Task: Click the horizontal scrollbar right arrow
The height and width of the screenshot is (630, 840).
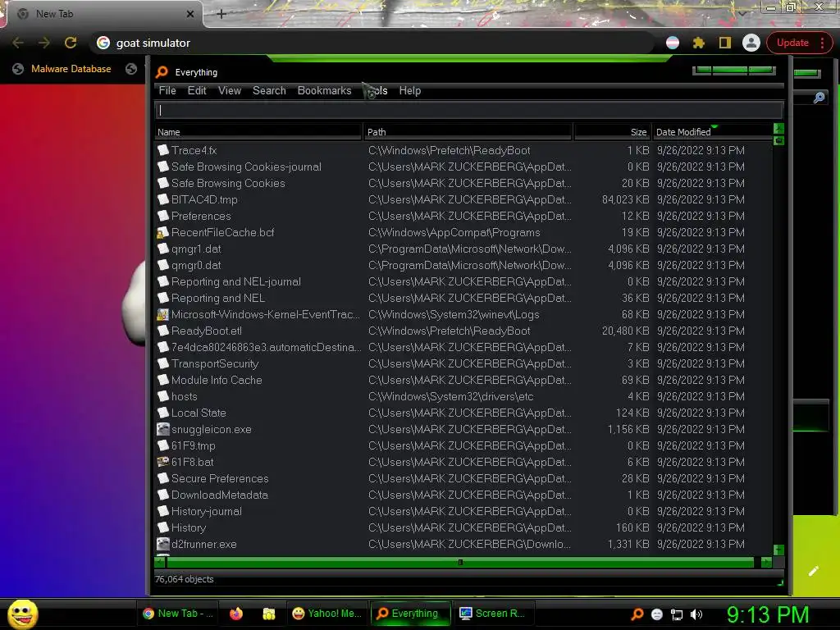Action: [766, 562]
